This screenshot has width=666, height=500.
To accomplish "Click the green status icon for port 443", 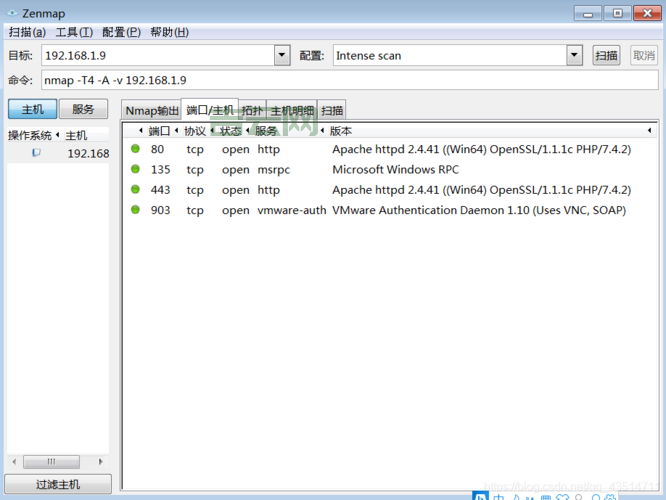I will (135, 189).
